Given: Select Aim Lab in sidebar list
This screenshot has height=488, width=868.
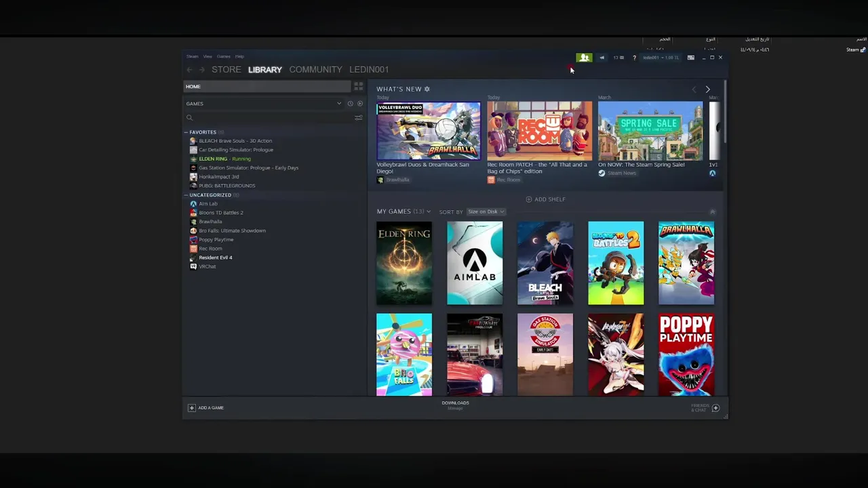Looking at the screenshot, I should [208, 204].
